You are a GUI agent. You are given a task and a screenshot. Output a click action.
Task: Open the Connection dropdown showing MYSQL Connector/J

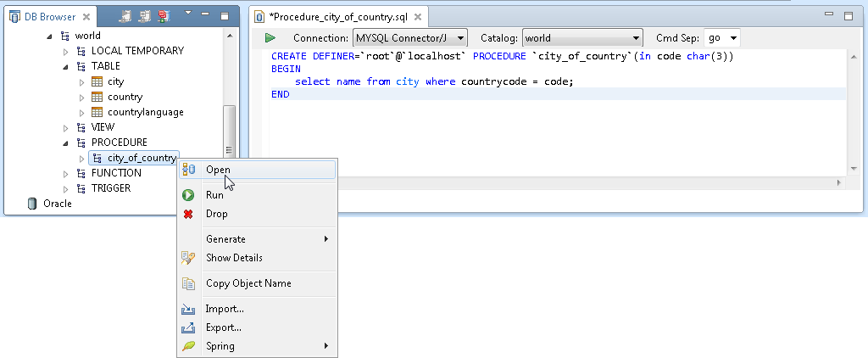[410, 38]
